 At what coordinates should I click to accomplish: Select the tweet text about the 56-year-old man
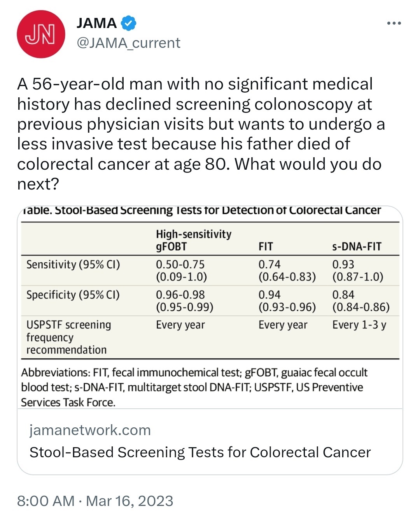201,134
